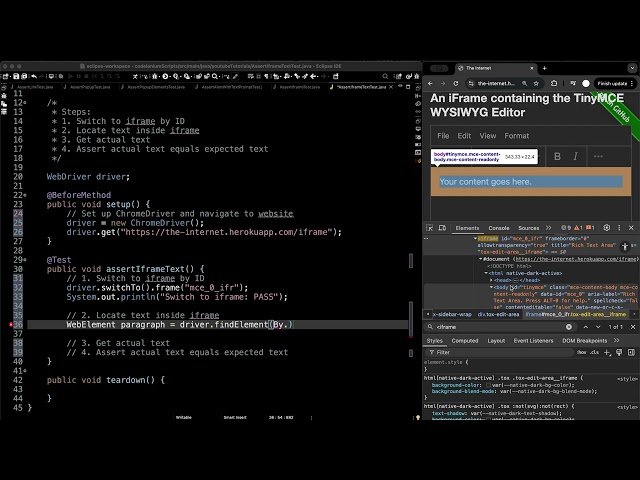Clear the DevTools search field
Image resolution: width=640 pixels, height=480 pixels.
pyautogui.click(x=569, y=327)
